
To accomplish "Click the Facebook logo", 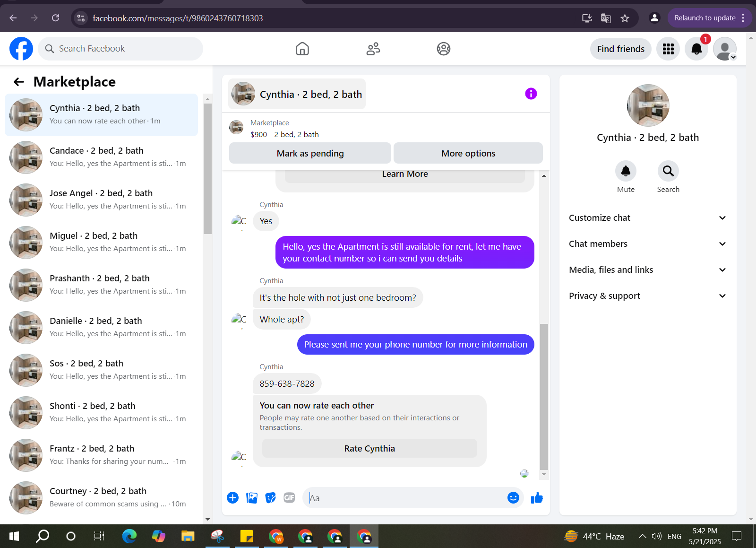I will 21,49.
